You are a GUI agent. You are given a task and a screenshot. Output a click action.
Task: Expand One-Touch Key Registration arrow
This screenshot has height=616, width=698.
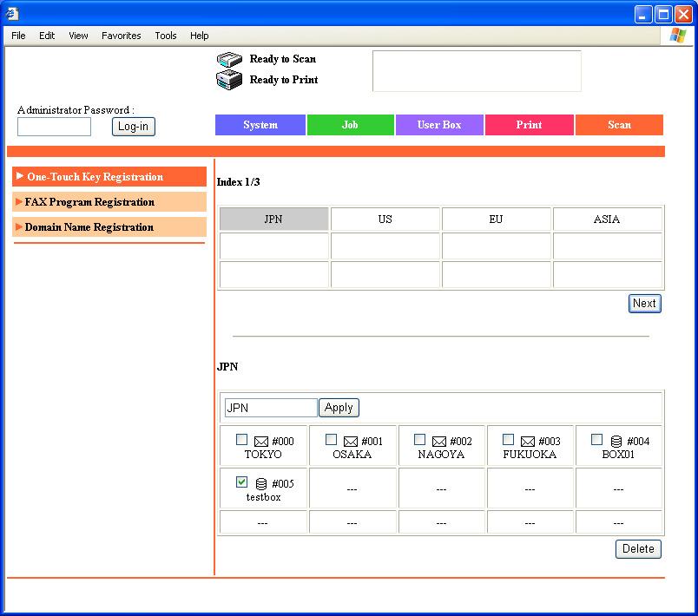point(20,176)
